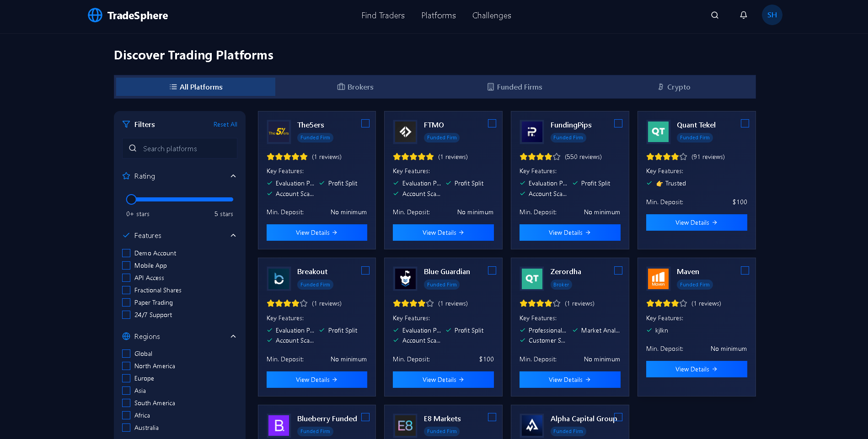Check the 24/7 Support filter
This screenshot has width=868, height=439.
[126, 315]
